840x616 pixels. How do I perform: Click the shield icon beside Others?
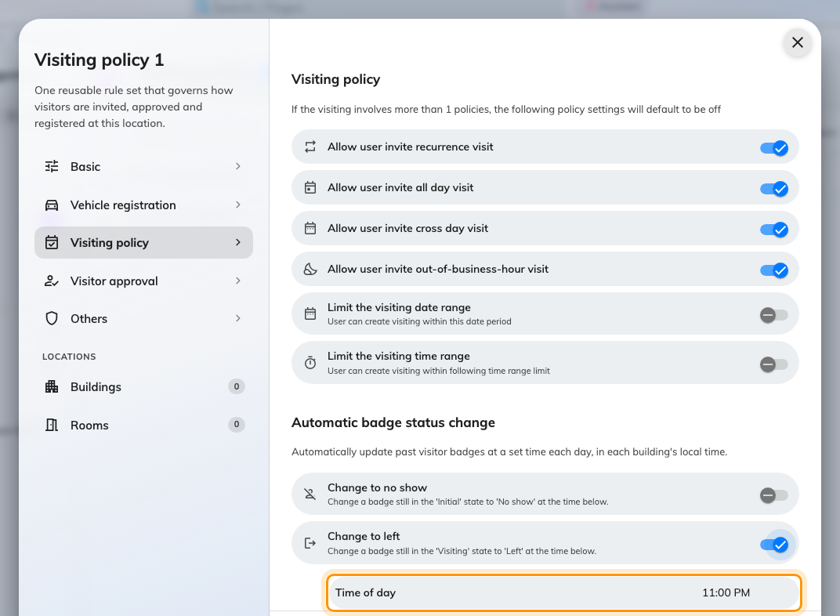click(x=52, y=319)
